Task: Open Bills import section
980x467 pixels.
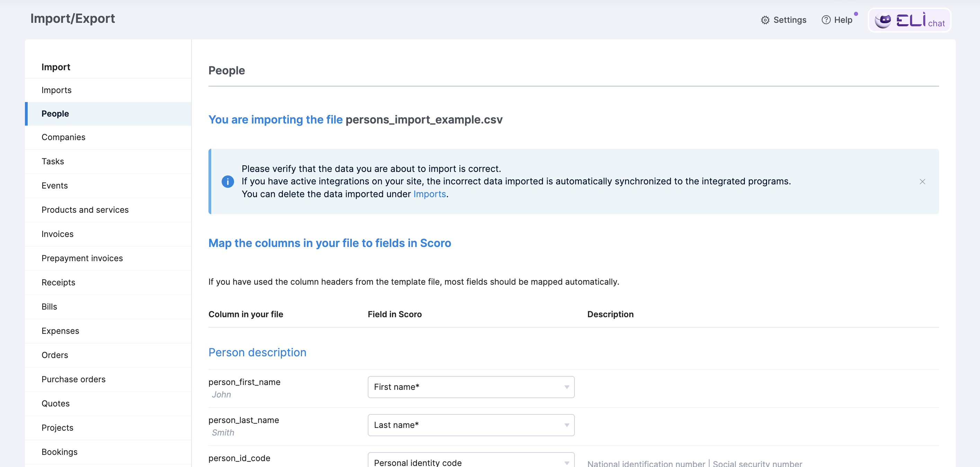Action: [x=108, y=306]
